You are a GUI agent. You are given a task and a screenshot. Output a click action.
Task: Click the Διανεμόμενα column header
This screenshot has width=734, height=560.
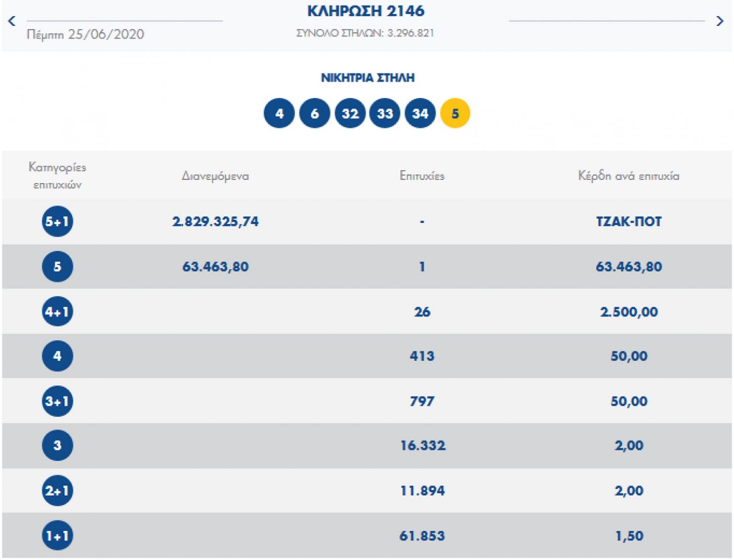point(215,176)
